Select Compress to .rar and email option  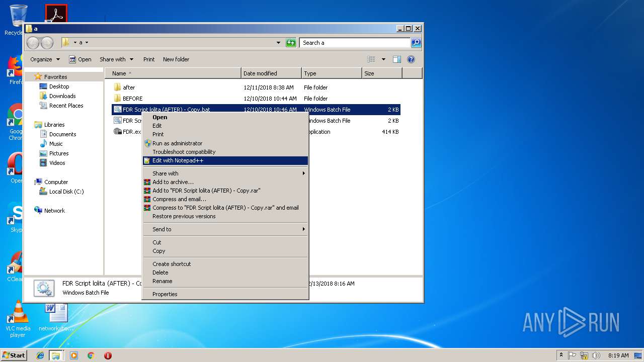pos(225,208)
